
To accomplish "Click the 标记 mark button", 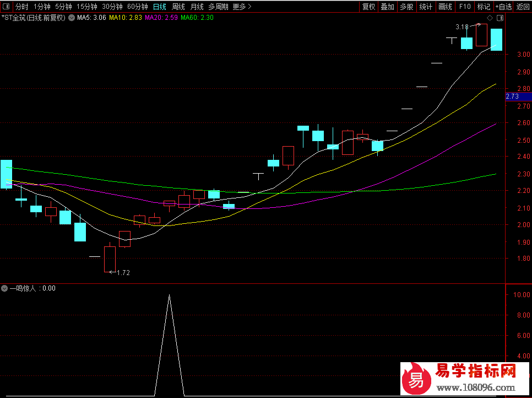I will [x=484, y=7].
